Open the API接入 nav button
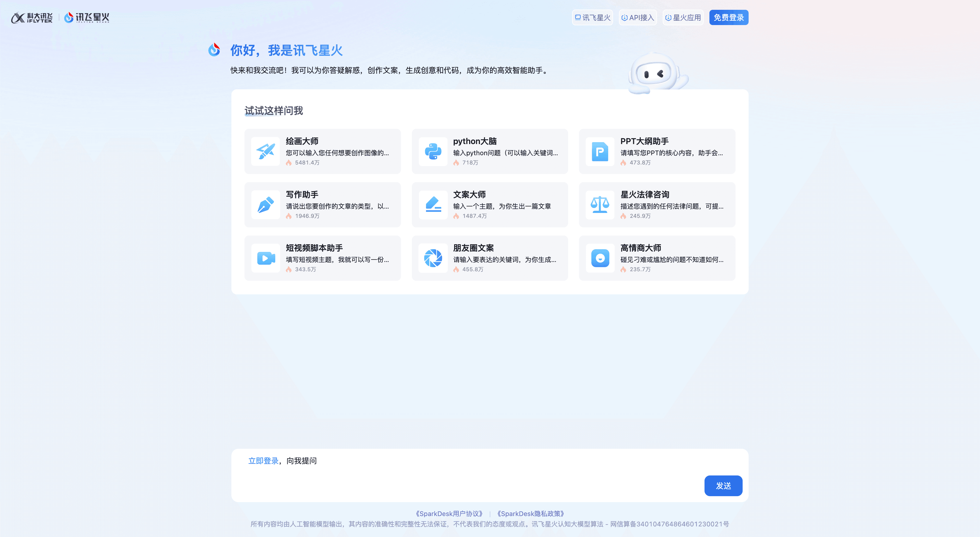 [638, 17]
